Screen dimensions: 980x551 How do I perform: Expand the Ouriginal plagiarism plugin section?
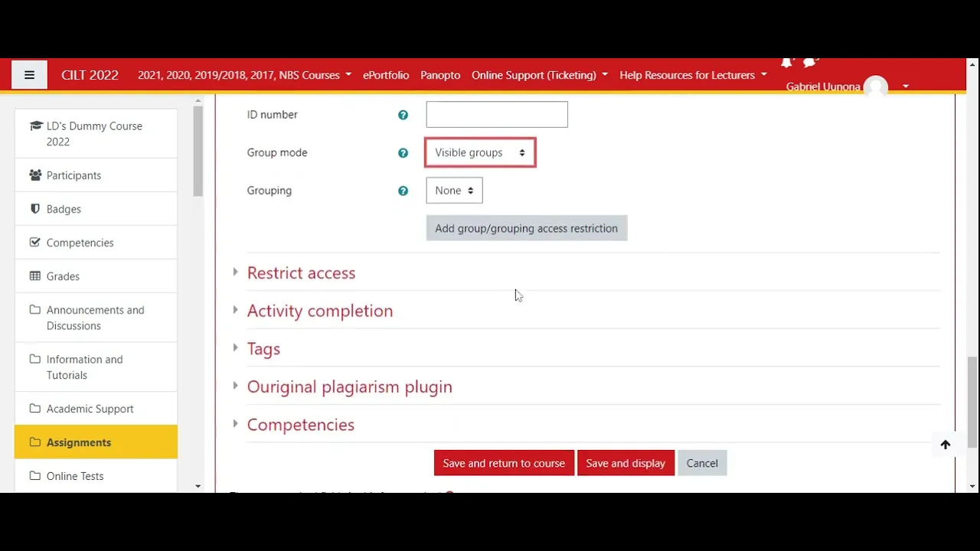(349, 386)
